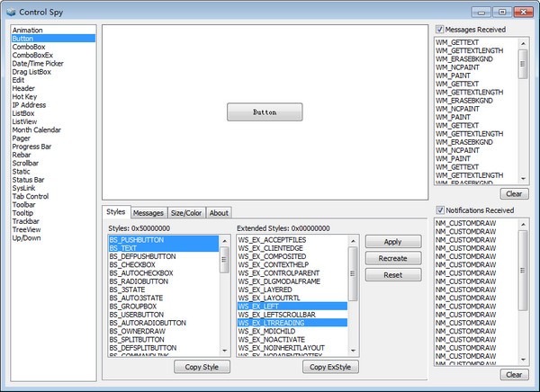Click the Control Spy title bar icon
Screen dimensions: 540x392
11,10
